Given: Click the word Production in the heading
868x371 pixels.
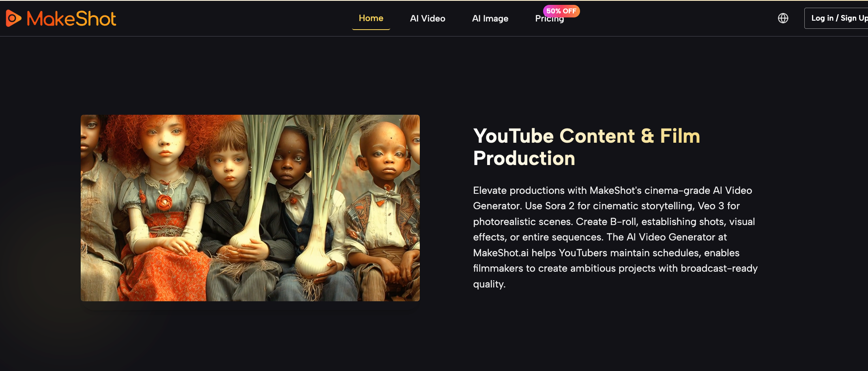Looking at the screenshot, I should tap(524, 158).
